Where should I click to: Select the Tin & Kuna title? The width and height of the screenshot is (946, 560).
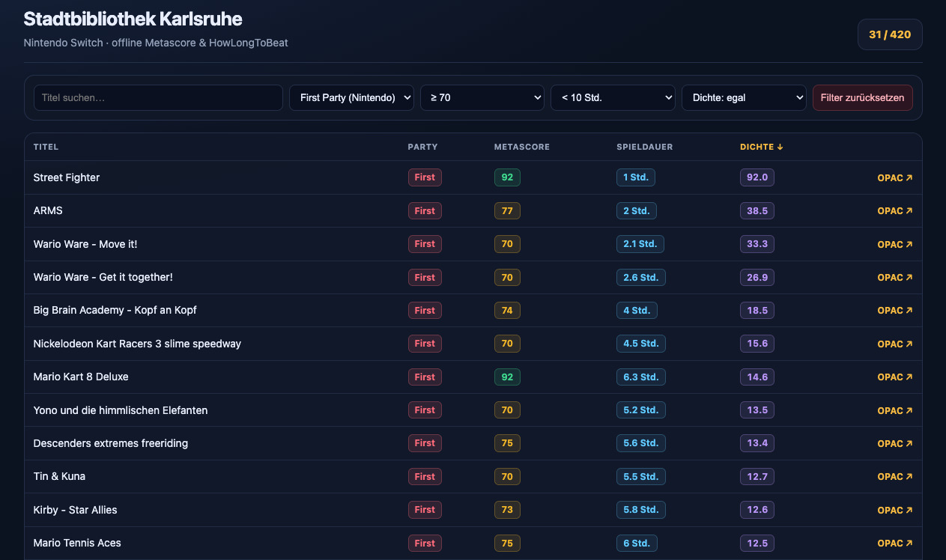coord(59,476)
